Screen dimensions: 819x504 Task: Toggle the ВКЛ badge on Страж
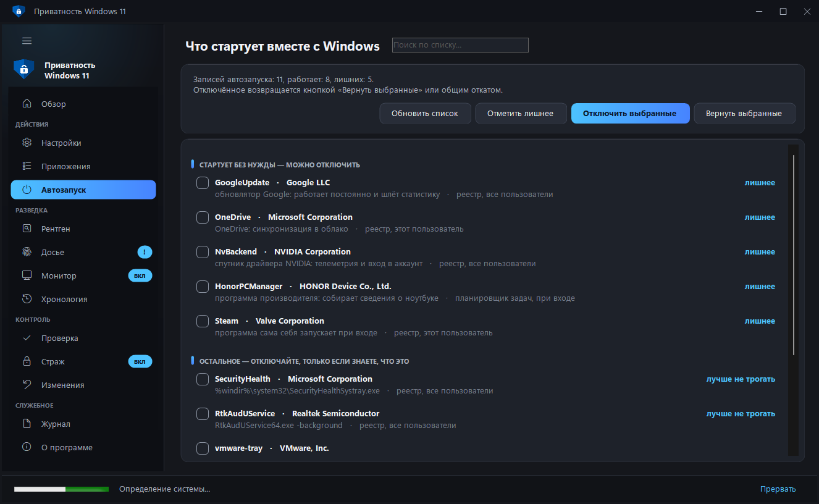click(x=140, y=361)
